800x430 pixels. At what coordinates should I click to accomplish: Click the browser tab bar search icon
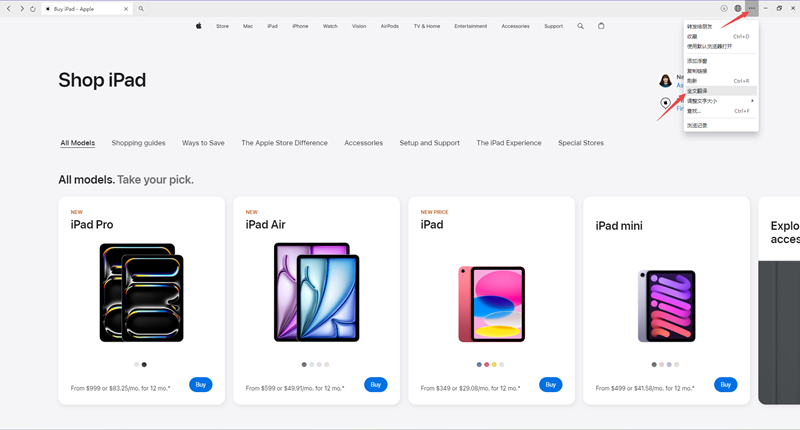142,8
